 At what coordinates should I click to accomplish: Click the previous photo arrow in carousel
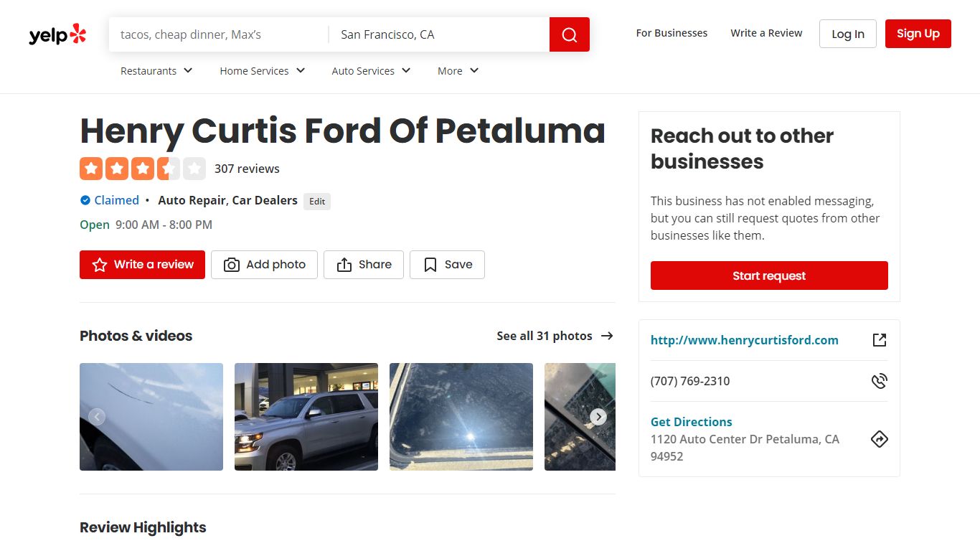click(x=97, y=417)
